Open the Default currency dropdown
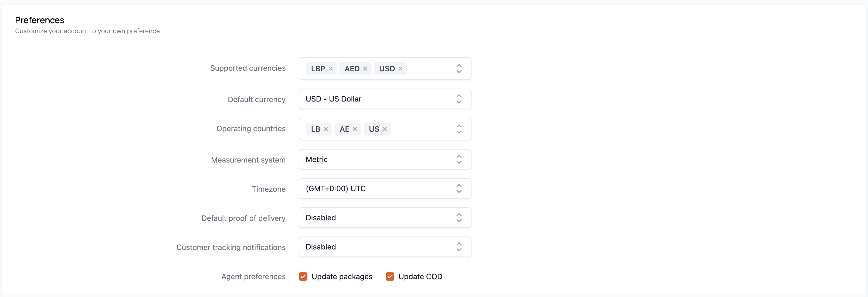The image size is (868, 297). (x=384, y=99)
